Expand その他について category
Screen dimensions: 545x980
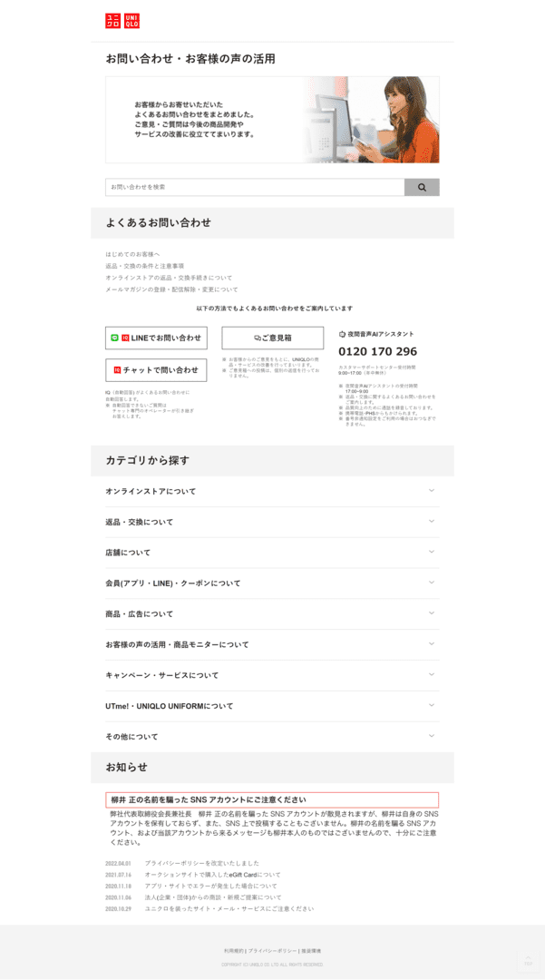tap(272, 736)
